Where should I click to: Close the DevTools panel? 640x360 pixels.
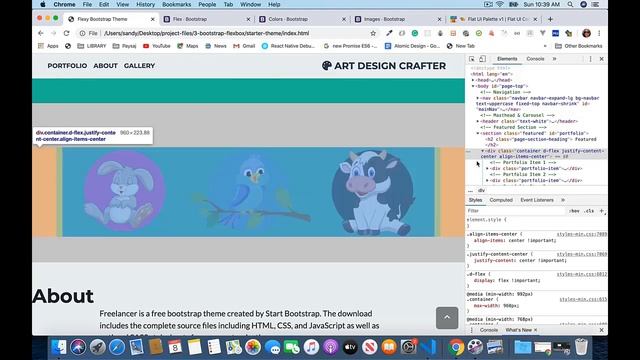pos(601,59)
